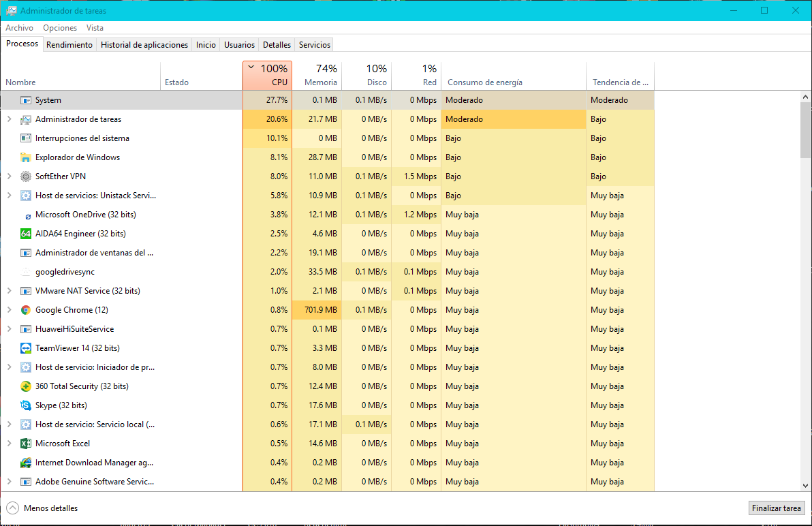Expand the Host de servicio Iniciador group
The width and height of the screenshot is (812, 526).
9,367
